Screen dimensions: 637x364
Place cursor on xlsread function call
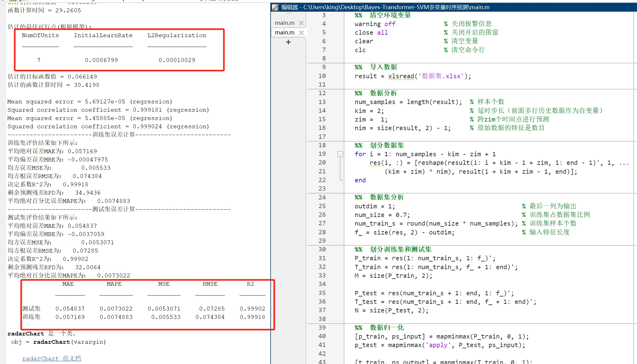[x=401, y=76]
